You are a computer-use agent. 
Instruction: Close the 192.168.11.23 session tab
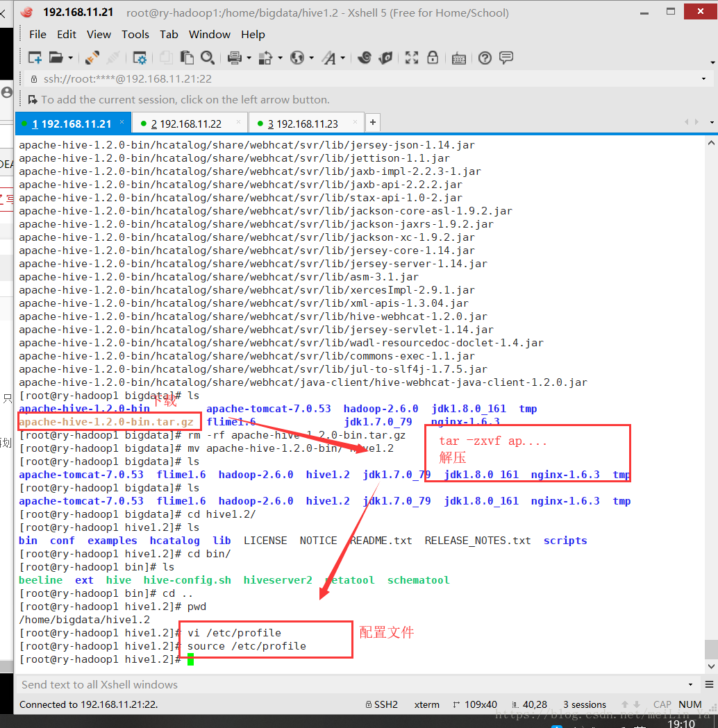[355, 121]
